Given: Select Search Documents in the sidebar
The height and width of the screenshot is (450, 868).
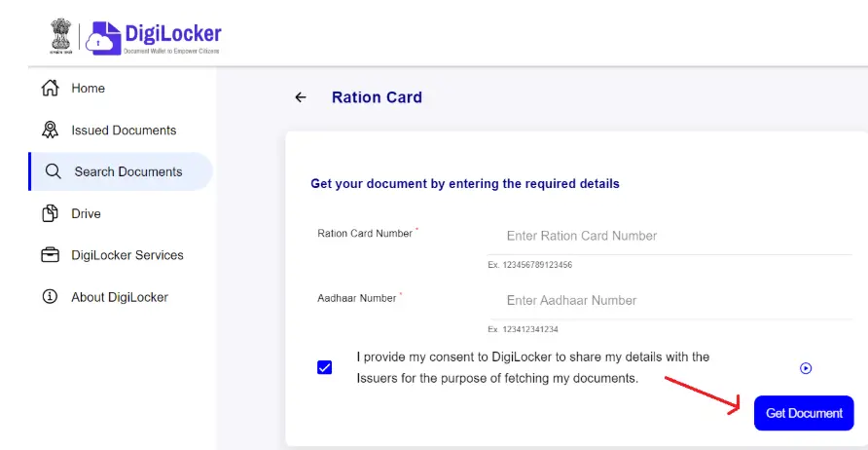Looking at the screenshot, I should (x=128, y=172).
